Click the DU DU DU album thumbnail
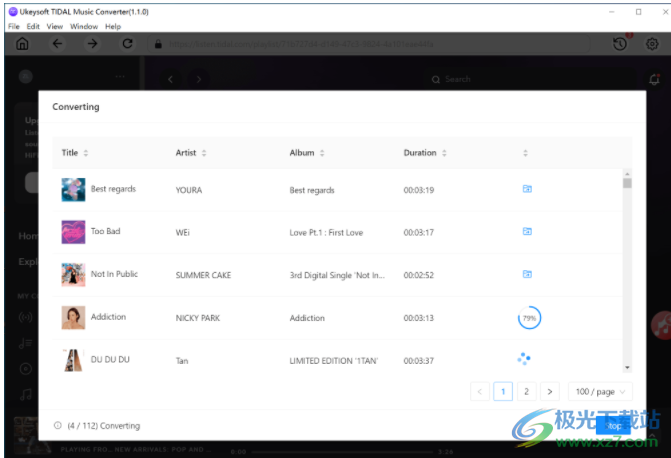The width and height of the screenshot is (671, 458). 73,360
